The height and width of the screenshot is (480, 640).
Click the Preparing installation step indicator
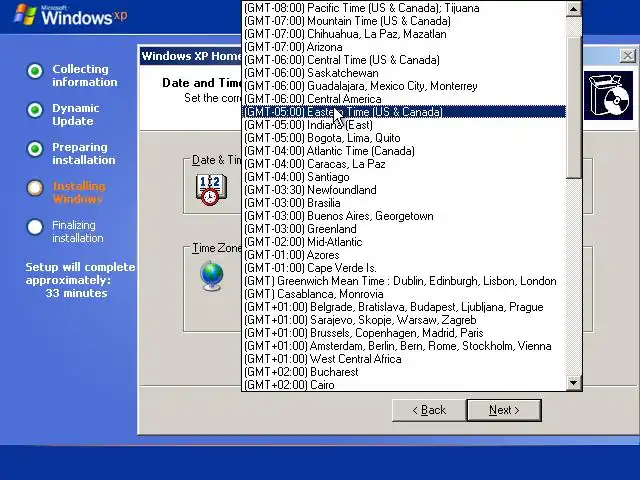pos(35,149)
